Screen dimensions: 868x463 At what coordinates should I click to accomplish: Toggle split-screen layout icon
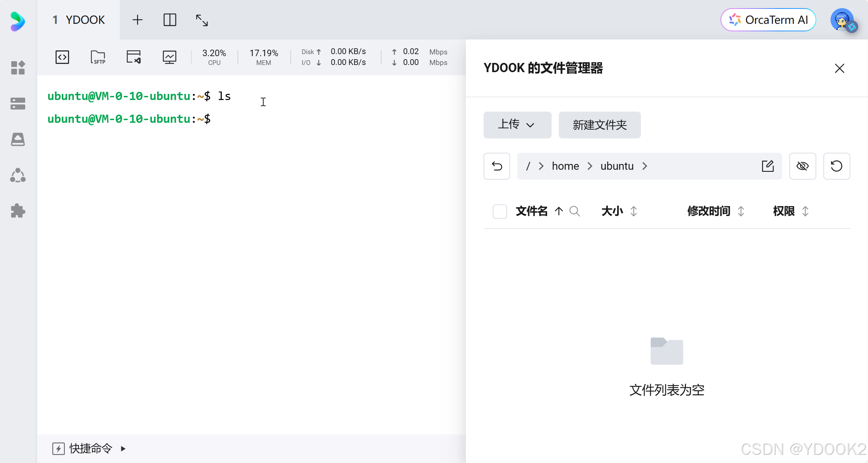170,20
